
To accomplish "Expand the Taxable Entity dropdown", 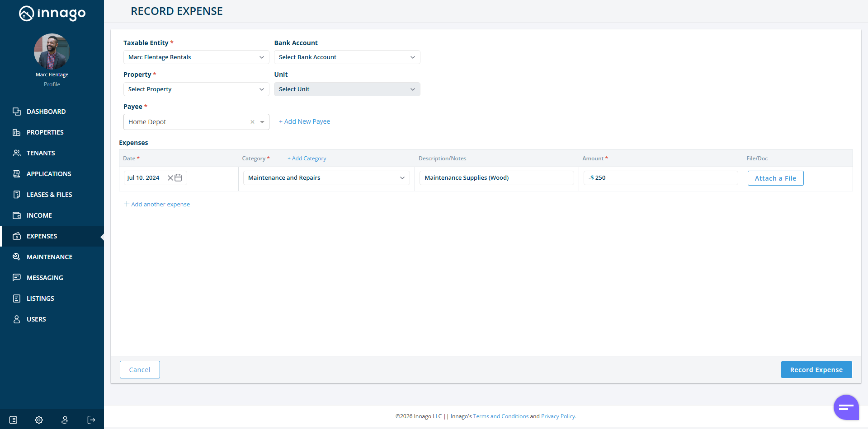I will tap(196, 57).
